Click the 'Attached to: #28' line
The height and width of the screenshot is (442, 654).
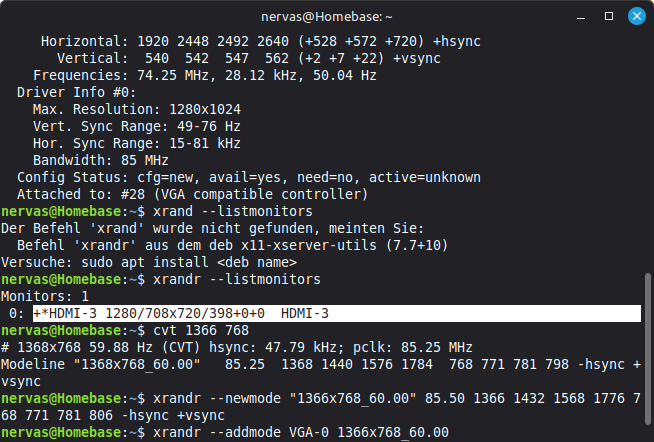coord(193,194)
